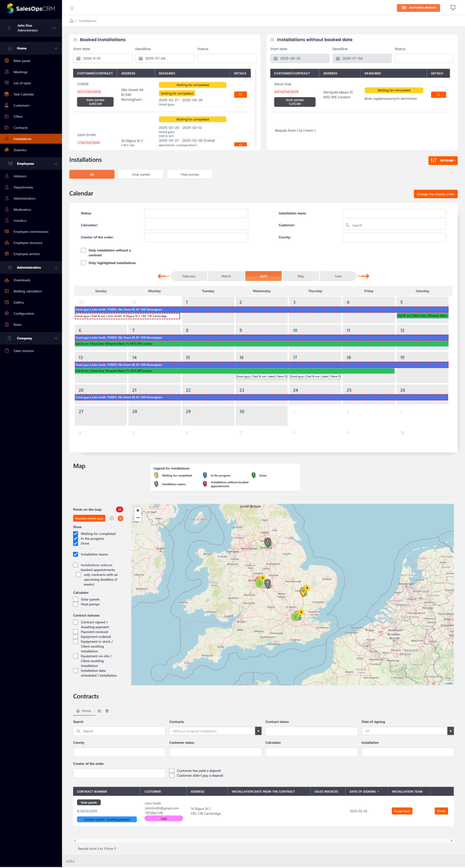Viewport: 465px width, 868px height.
Task: Uncheck Installation teams on the map
Action: pyautogui.click(x=75, y=554)
